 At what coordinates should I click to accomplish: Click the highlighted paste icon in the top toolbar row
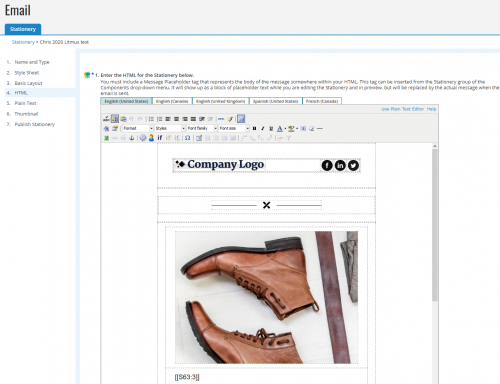(115, 119)
